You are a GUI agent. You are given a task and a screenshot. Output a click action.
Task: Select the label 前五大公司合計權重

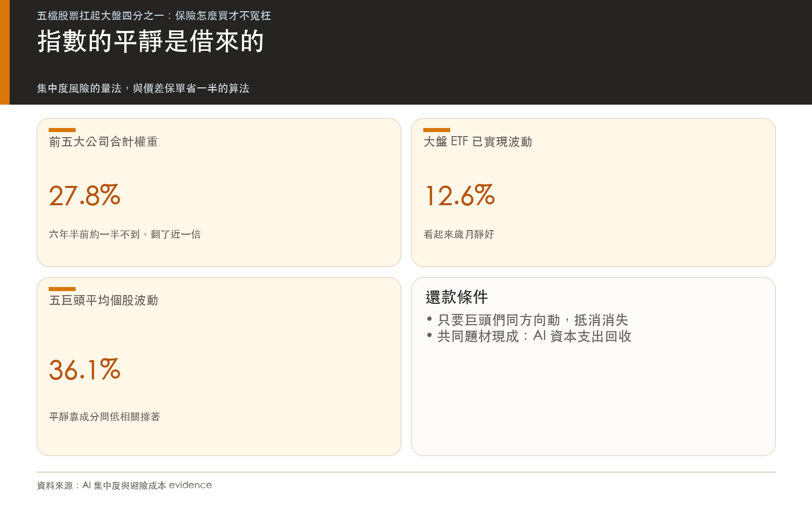104,142
